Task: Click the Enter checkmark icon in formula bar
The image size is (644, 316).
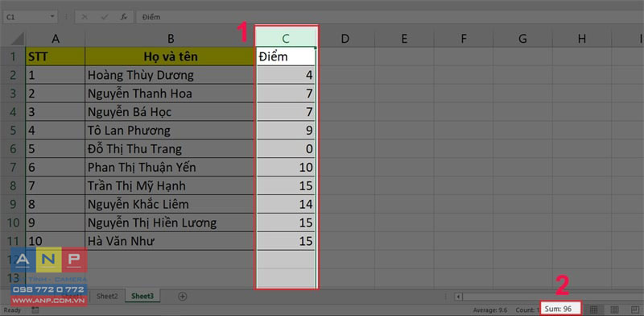Action: tap(105, 17)
